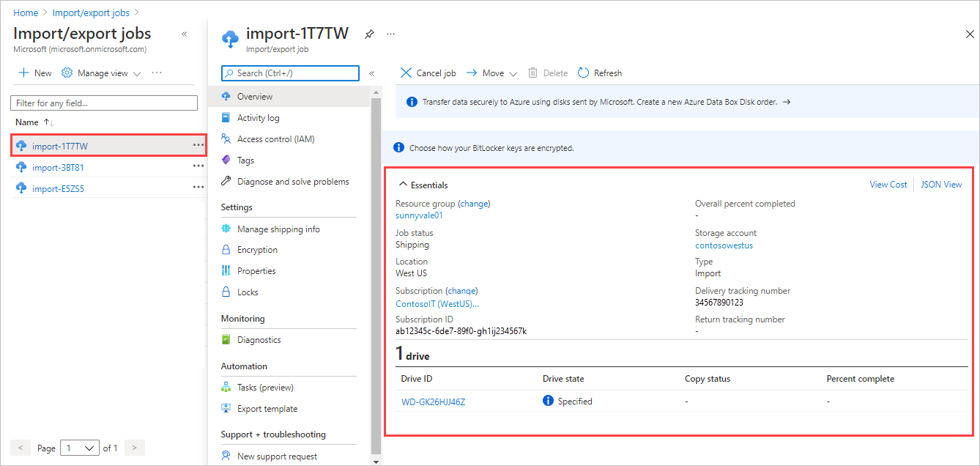Open ellipsis menu next to import-1T7TW title
The width and height of the screenshot is (980, 466).
391,34
